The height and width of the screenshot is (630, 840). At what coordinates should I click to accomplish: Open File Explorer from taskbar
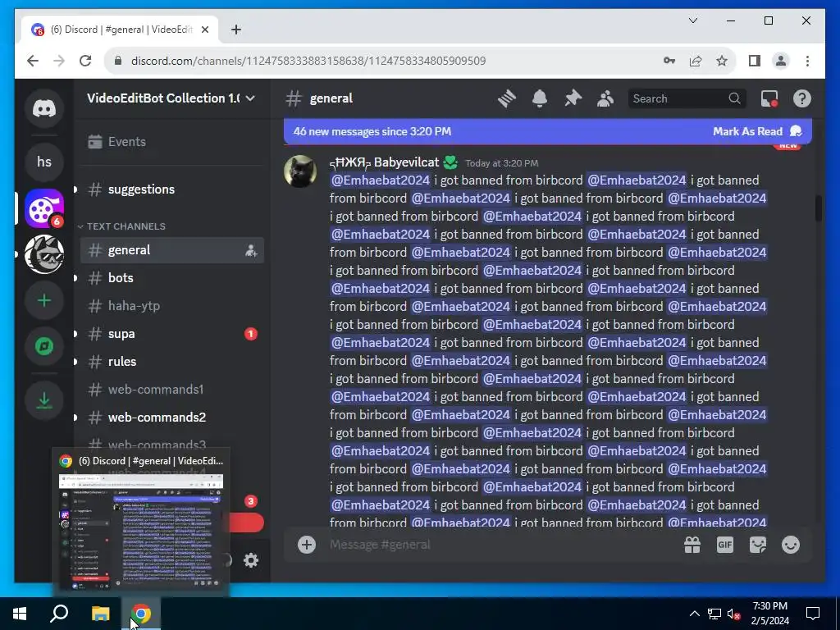pos(100,614)
